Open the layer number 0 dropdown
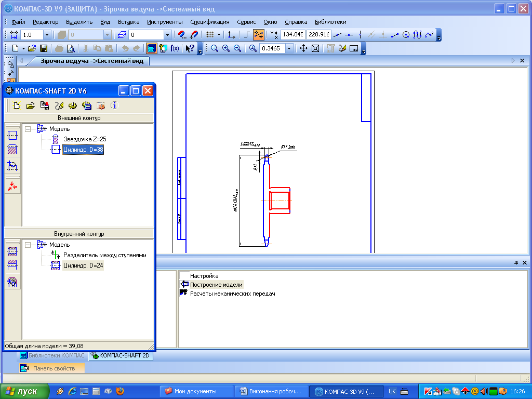This screenshot has height=399, width=532. coord(167,35)
